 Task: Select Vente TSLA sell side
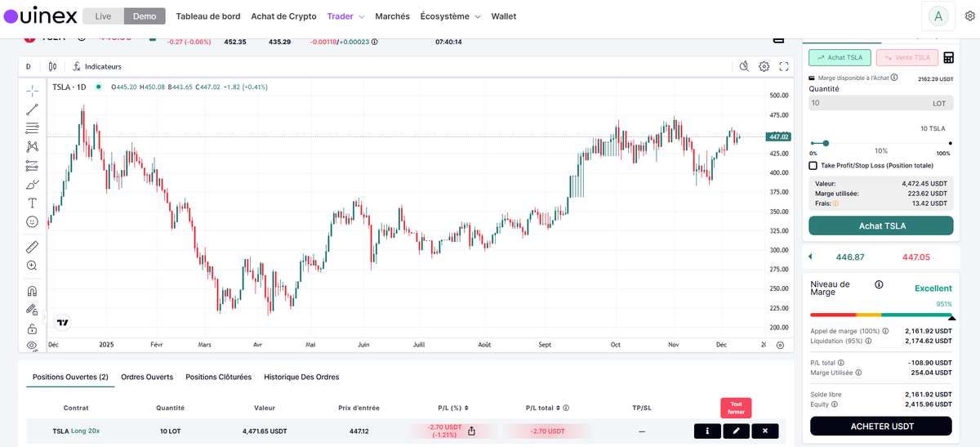pyautogui.click(x=907, y=58)
